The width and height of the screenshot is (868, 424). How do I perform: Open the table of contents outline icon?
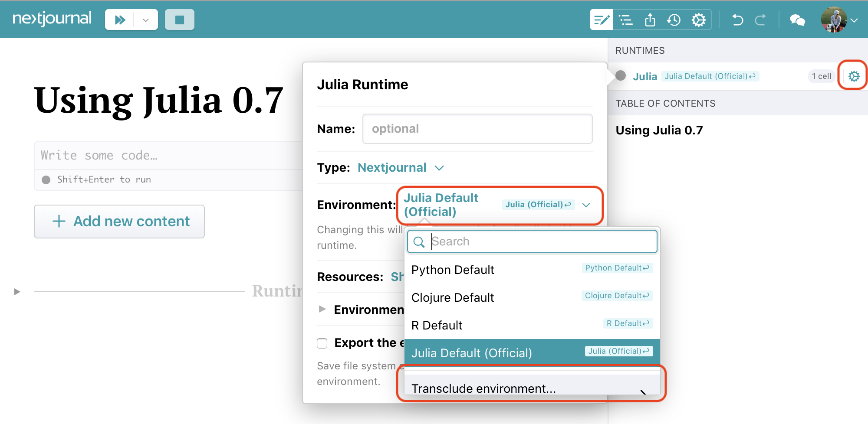point(625,20)
